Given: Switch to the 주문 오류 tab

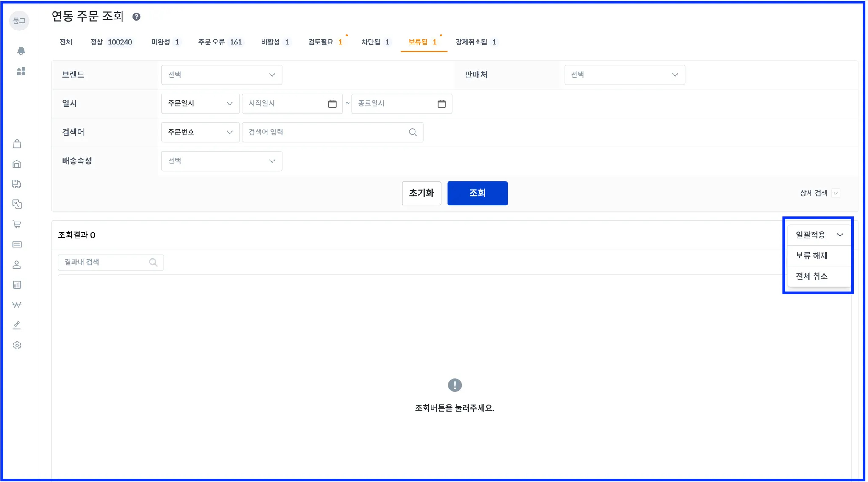Looking at the screenshot, I should pos(220,42).
